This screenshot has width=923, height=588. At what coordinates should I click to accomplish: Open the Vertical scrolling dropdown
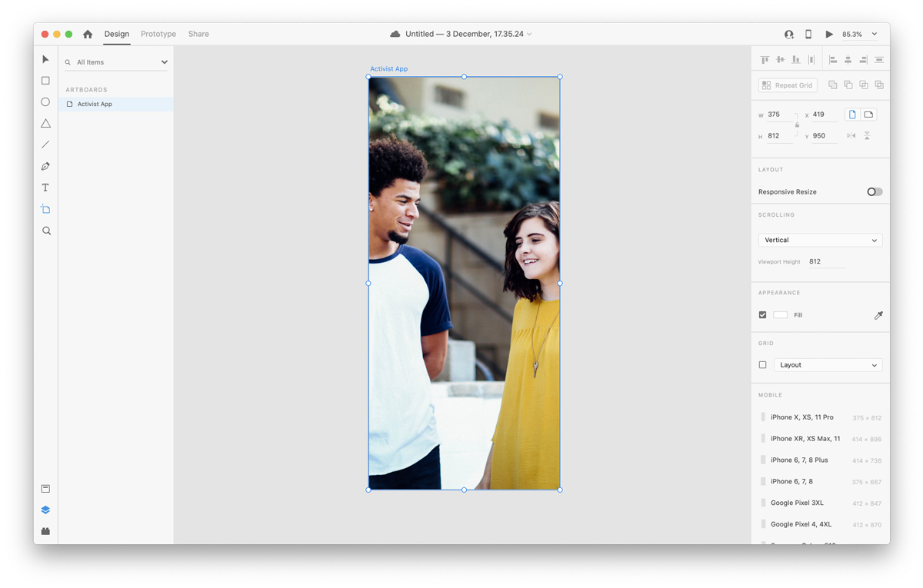[820, 241]
